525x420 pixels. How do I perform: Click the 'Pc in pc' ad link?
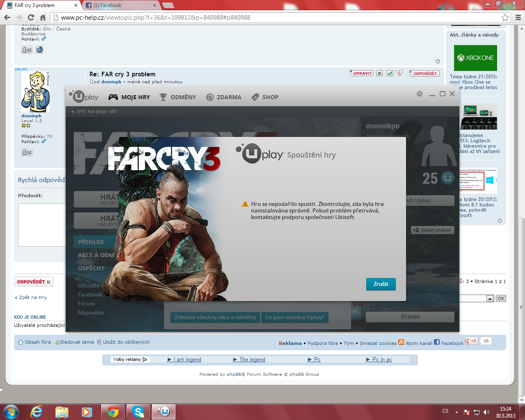coord(379,360)
